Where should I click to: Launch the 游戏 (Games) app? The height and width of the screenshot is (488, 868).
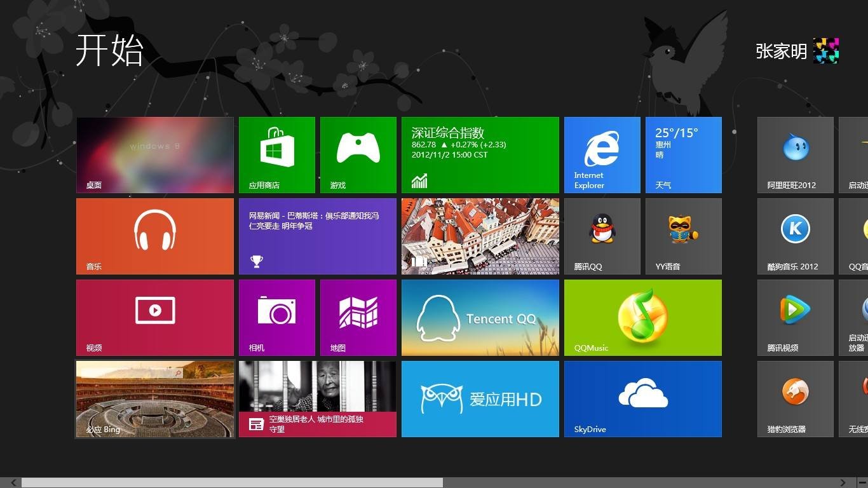(358, 154)
